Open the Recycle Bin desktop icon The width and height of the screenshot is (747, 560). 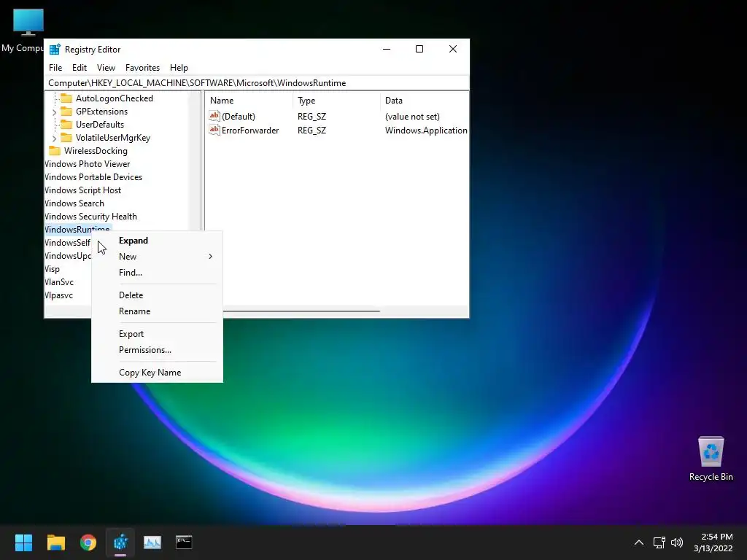[711, 459]
